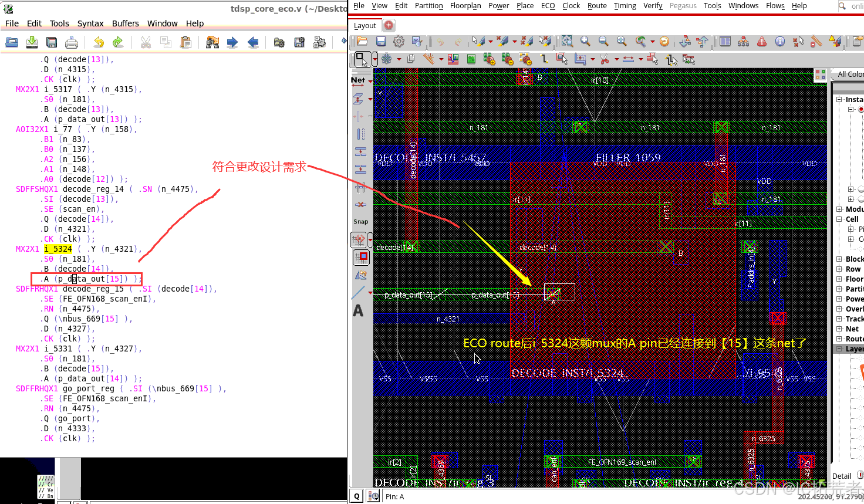Open ECO menu in layout tool
The image size is (864, 504).
click(x=548, y=6)
